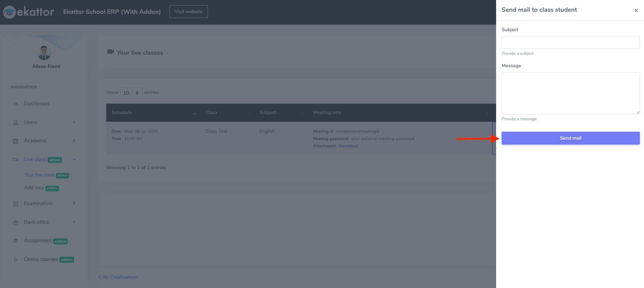Click the Academic building icon

point(16,141)
